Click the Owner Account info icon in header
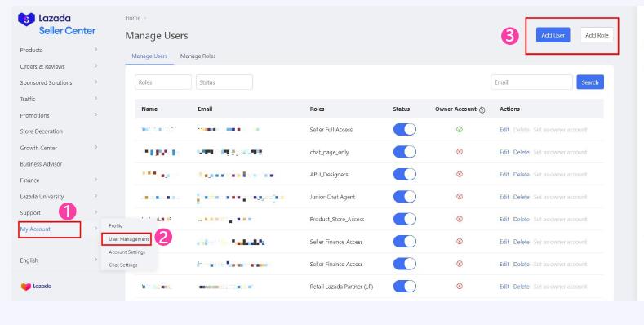This screenshot has width=644, height=325. click(x=482, y=109)
